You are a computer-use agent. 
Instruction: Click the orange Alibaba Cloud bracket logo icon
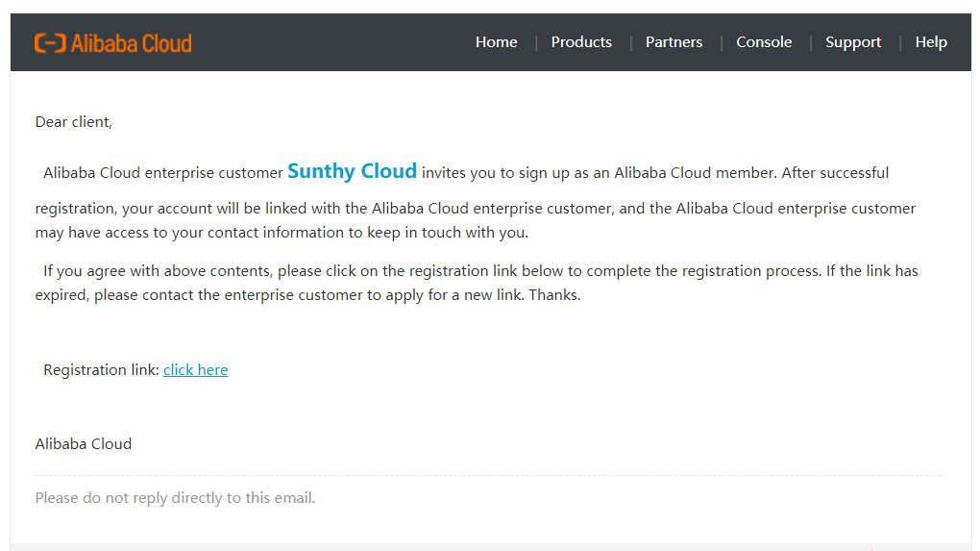click(50, 43)
